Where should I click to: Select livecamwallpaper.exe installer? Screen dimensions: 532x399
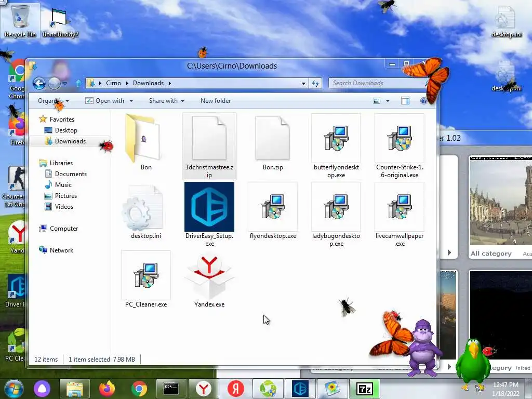(x=400, y=215)
